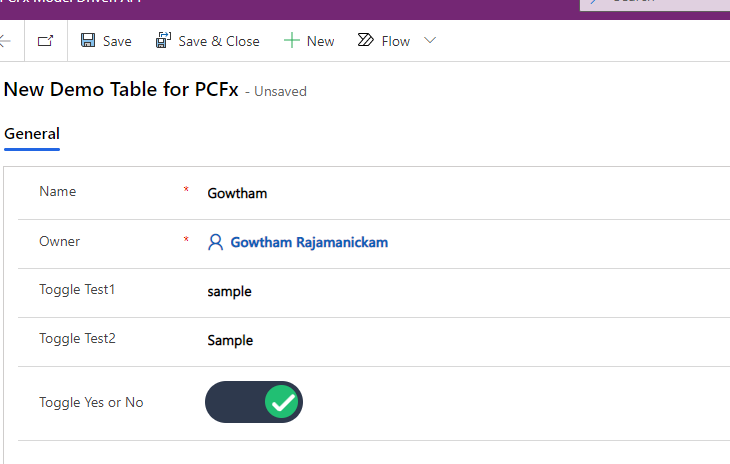
Task: Turn off the Toggle Yes or No switch
Action: tap(253, 402)
